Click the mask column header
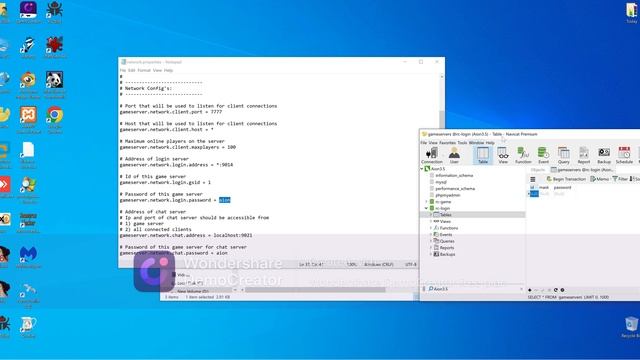This screenshot has height=360, width=640. pos(544,187)
